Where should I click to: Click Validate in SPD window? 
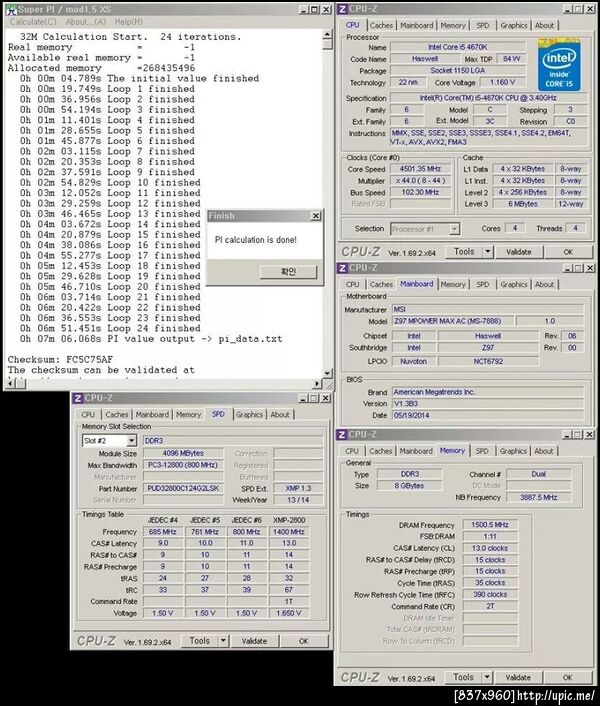pyautogui.click(x=254, y=641)
